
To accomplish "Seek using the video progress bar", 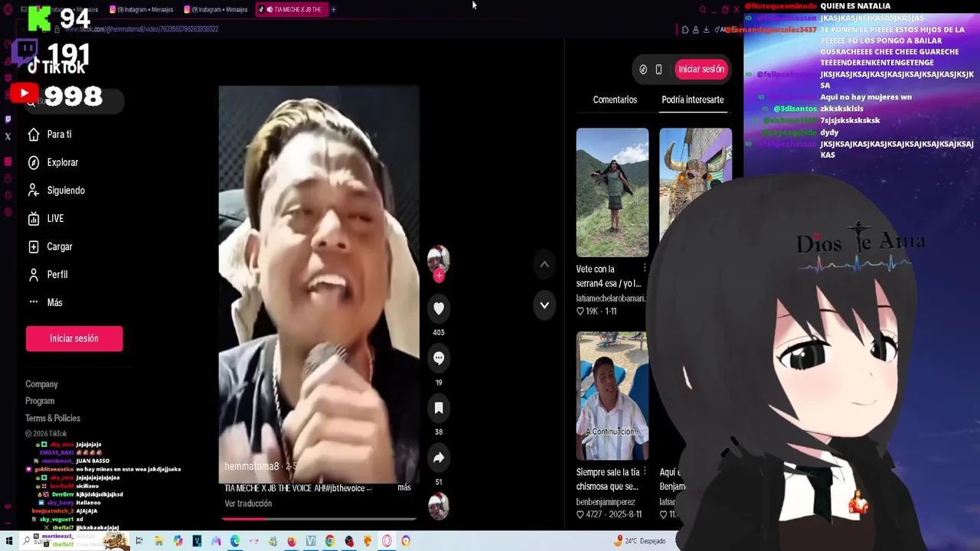I will click(318, 518).
